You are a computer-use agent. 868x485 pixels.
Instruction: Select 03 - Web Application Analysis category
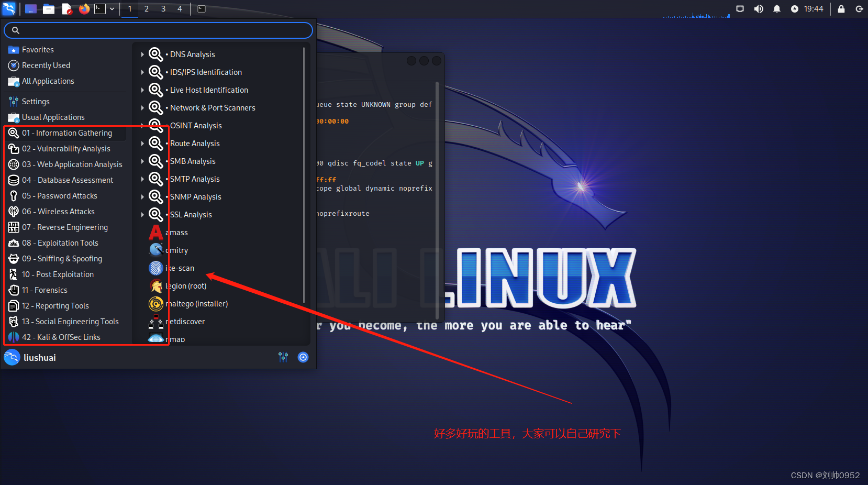pyautogui.click(x=65, y=164)
